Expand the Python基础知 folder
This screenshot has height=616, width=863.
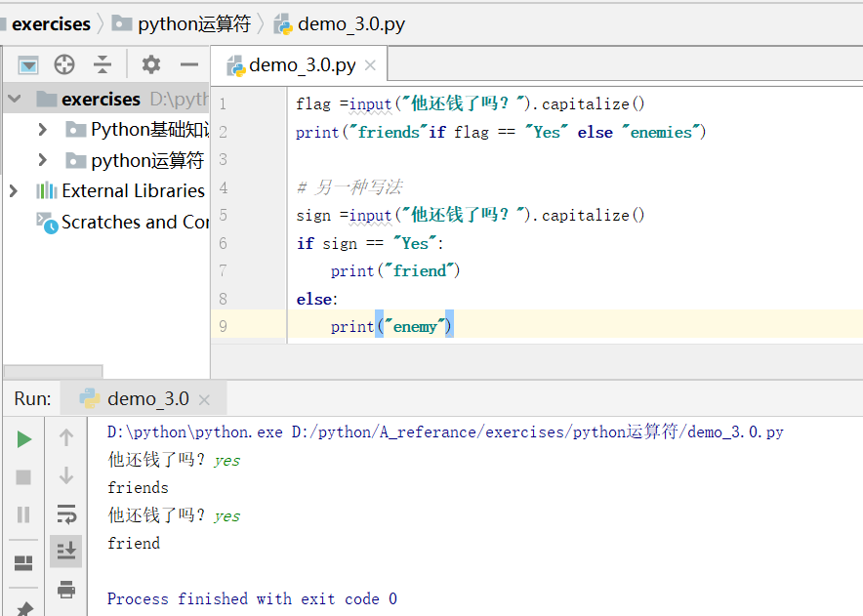pyautogui.click(x=43, y=129)
